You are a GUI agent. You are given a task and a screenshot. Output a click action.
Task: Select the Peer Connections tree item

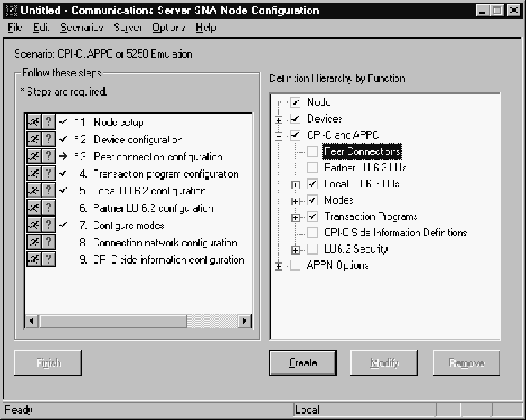pyautogui.click(x=363, y=152)
